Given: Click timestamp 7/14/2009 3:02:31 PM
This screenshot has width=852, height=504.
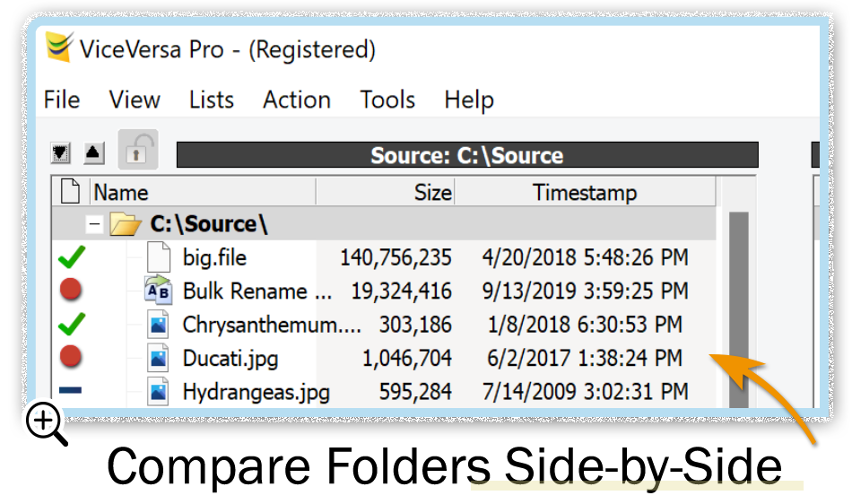Looking at the screenshot, I should click(x=586, y=392).
